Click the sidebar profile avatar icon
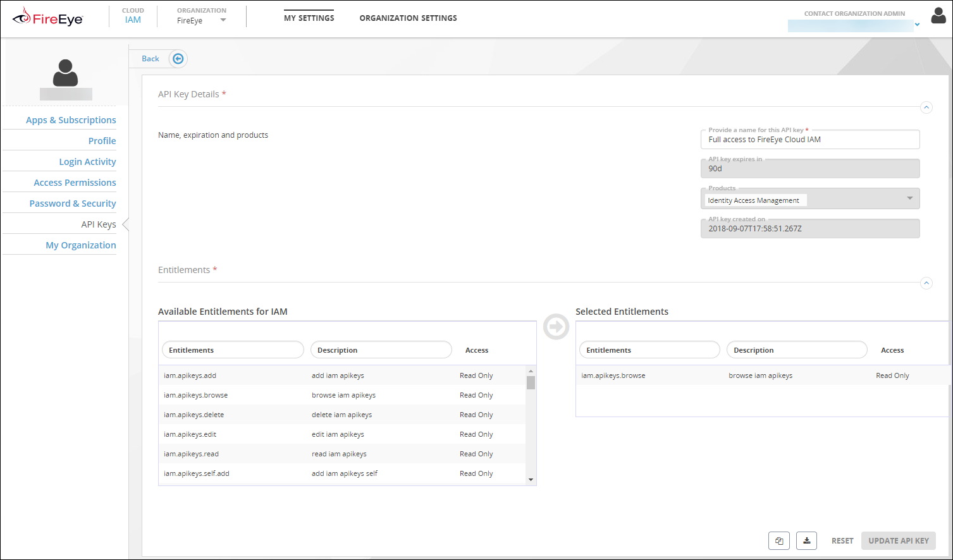The image size is (953, 560). [x=65, y=73]
